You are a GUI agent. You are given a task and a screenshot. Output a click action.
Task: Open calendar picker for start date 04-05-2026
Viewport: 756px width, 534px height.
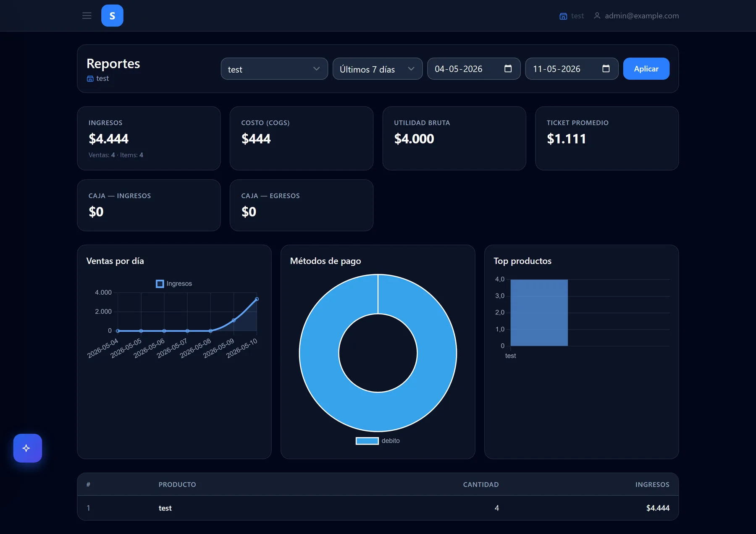coord(508,68)
